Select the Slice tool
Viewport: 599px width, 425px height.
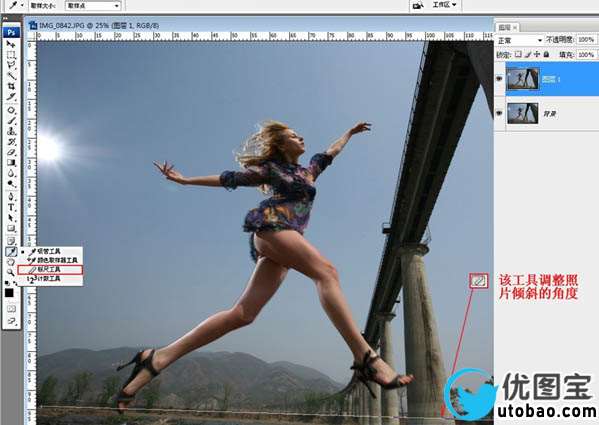11,96
